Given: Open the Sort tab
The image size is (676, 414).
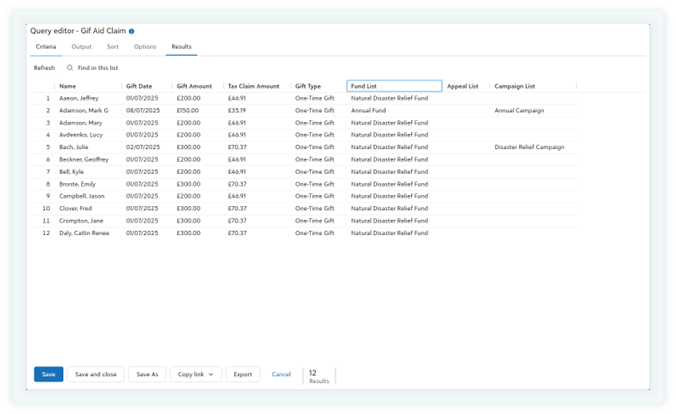Looking at the screenshot, I should coord(113,47).
